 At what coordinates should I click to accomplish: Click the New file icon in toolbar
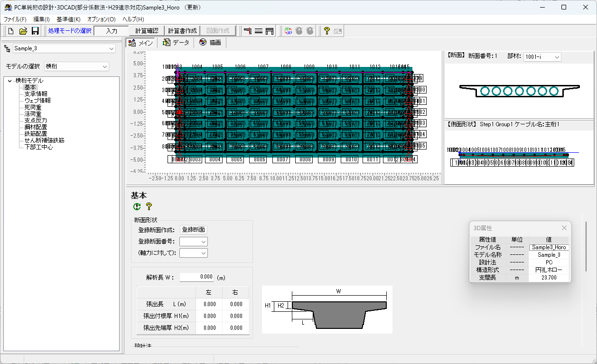coord(11,31)
